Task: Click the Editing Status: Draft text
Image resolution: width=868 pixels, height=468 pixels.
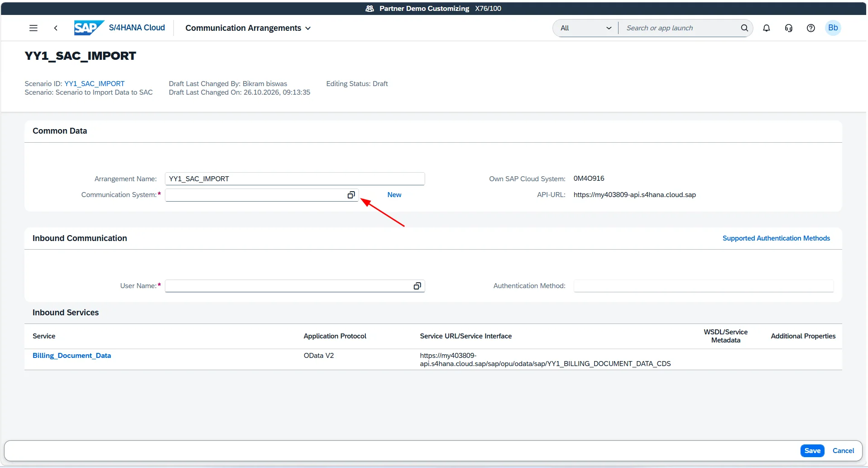Action: click(357, 84)
